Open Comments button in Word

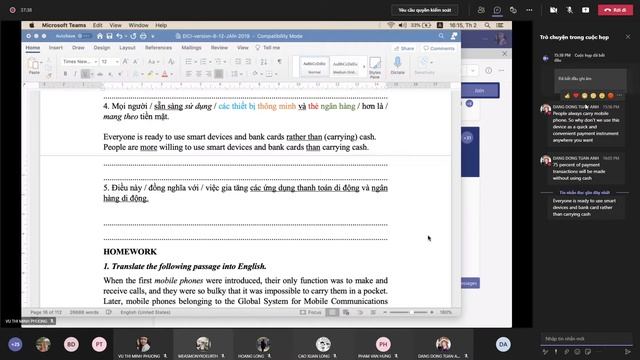point(439,48)
